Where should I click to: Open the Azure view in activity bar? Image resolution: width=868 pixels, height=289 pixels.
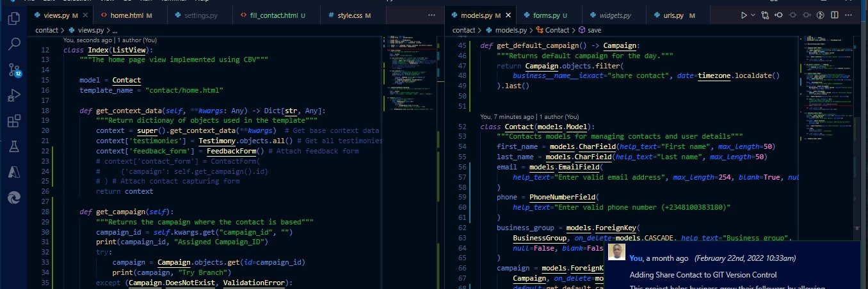(13, 172)
